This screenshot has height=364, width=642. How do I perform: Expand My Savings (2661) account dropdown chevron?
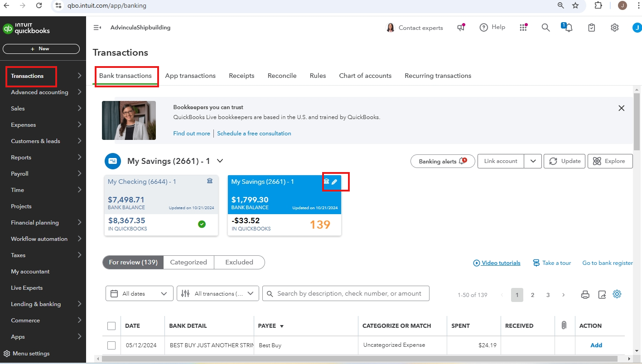tap(220, 161)
